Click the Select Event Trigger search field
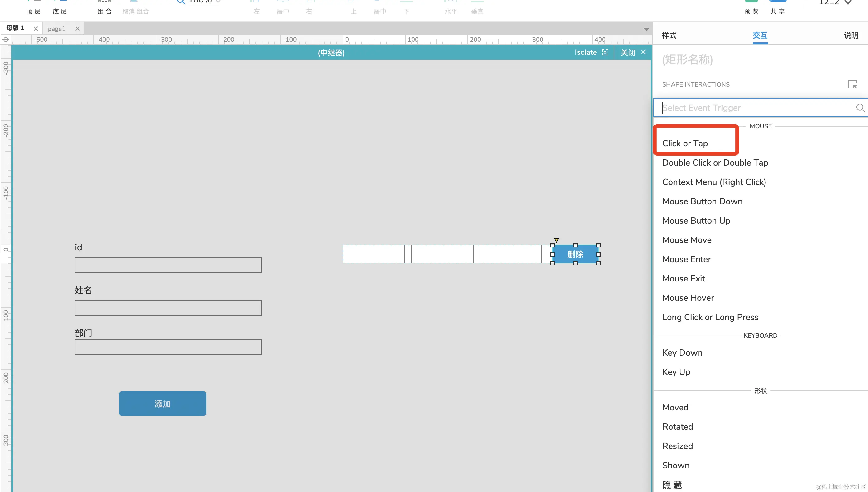This screenshot has width=868, height=492. pos(754,108)
